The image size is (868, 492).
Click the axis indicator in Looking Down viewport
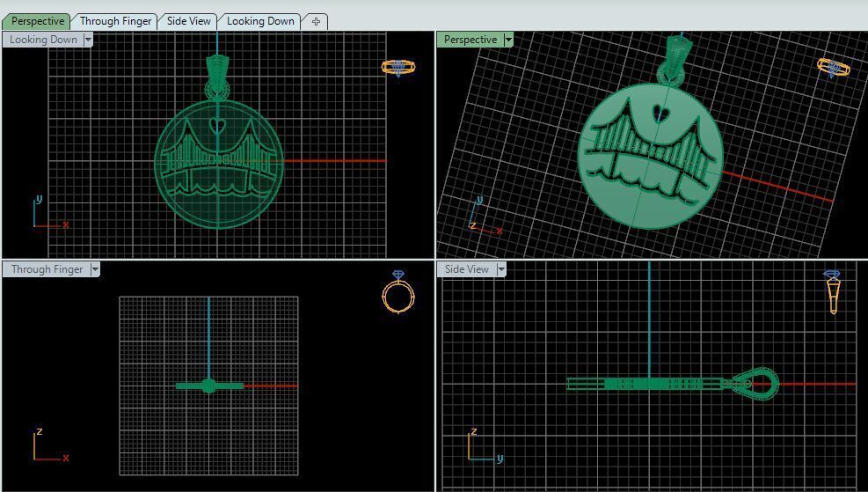50,212
